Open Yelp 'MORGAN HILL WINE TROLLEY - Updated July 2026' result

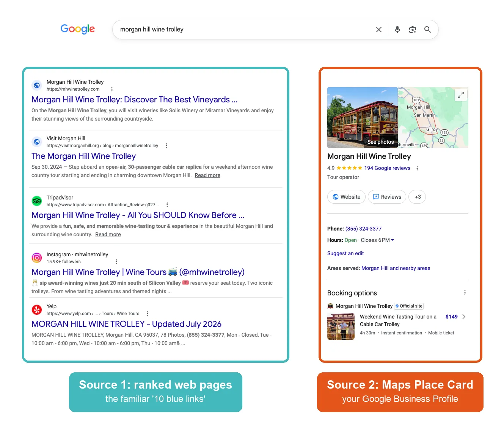pyautogui.click(x=126, y=324)
